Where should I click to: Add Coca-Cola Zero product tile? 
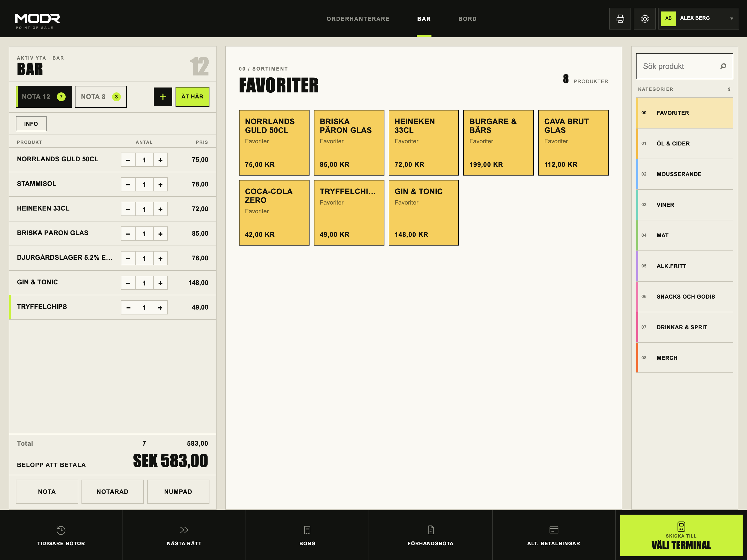[x=274, y=212]
